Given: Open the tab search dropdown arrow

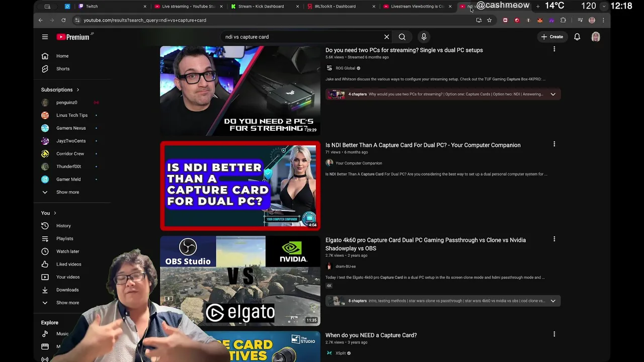Looking at the screenshot, I should tap(604, 7).
